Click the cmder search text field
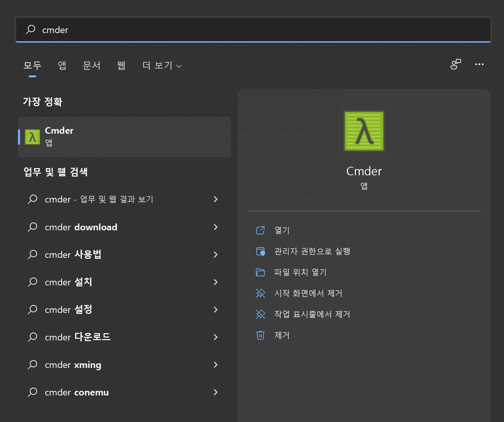Viewport: 504px width, 422px height. pyautogui.click(x=253, y=30)
